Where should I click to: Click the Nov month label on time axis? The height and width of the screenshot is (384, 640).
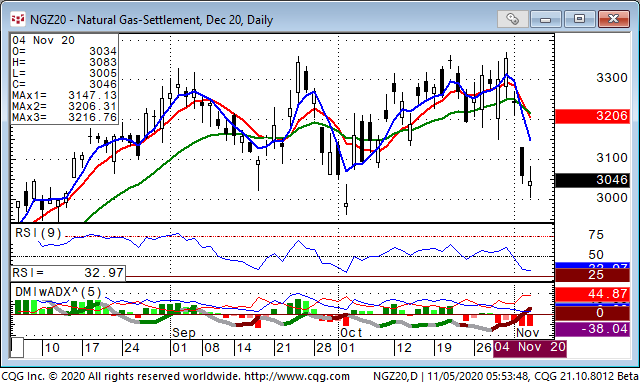tap(527, 333)
